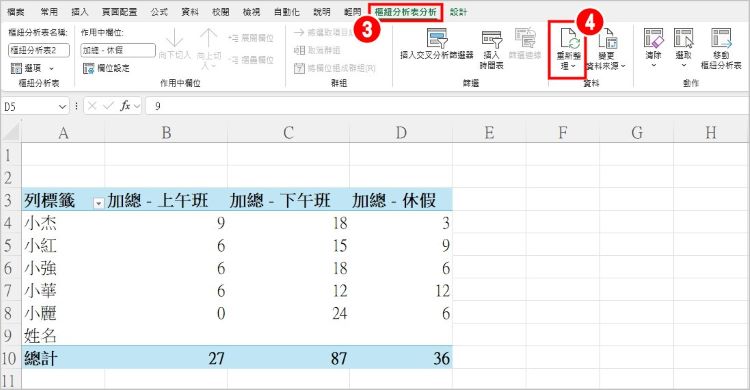Switch to the 設計 tab
Screen dimensions: 750x390
pos(458,12)
